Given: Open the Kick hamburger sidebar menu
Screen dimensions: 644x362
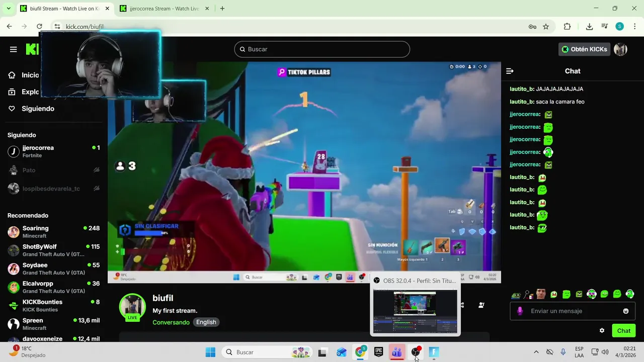Looking at the screenshot, I should pyautogui.click(x=14, y=49).
